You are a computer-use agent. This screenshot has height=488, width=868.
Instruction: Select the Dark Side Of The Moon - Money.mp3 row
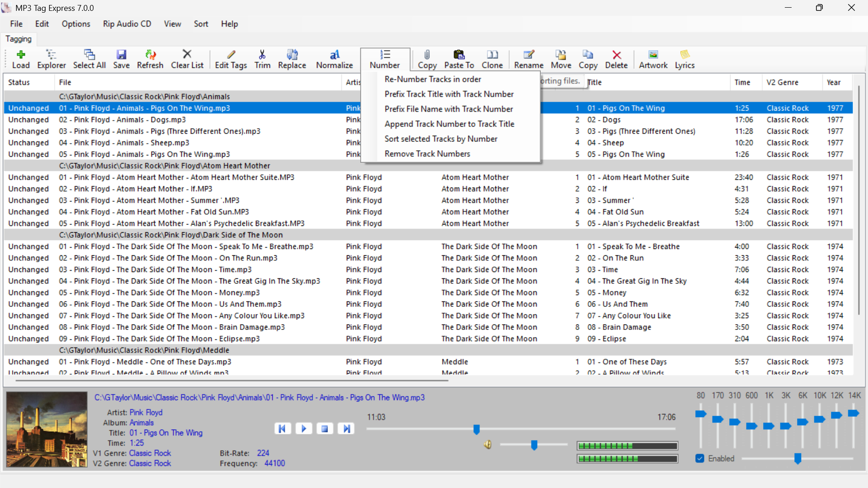click(x=428, y=293)
